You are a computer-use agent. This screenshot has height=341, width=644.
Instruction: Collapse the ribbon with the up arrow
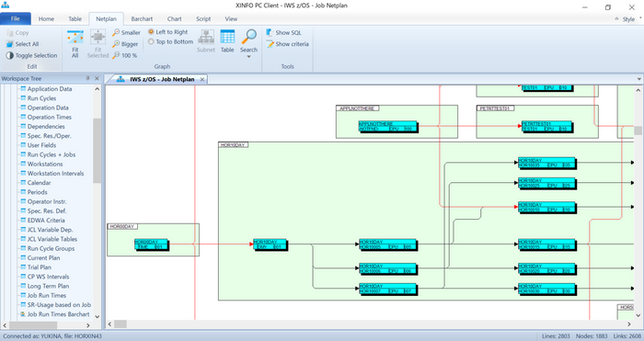616,19
